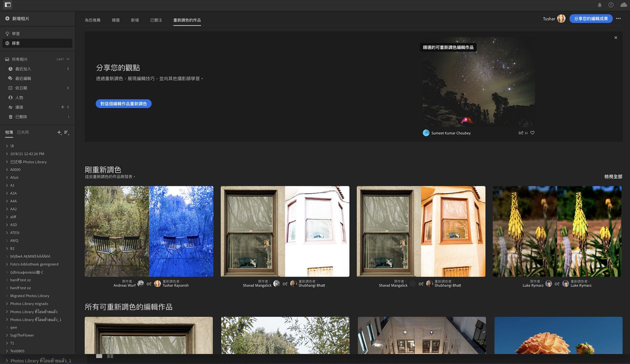
Task: Collapse the 所有相片 section chevron
Action: point(68,59)
